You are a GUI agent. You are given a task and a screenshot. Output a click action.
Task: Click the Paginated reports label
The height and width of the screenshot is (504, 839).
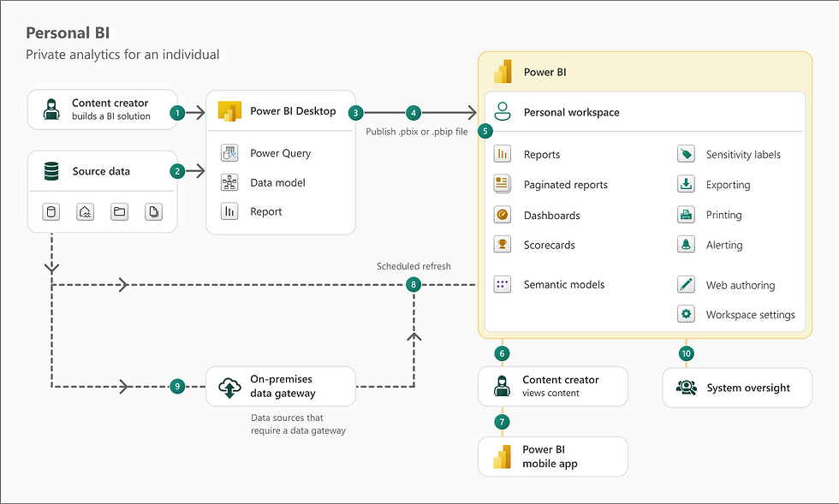[x=566, y=185]
